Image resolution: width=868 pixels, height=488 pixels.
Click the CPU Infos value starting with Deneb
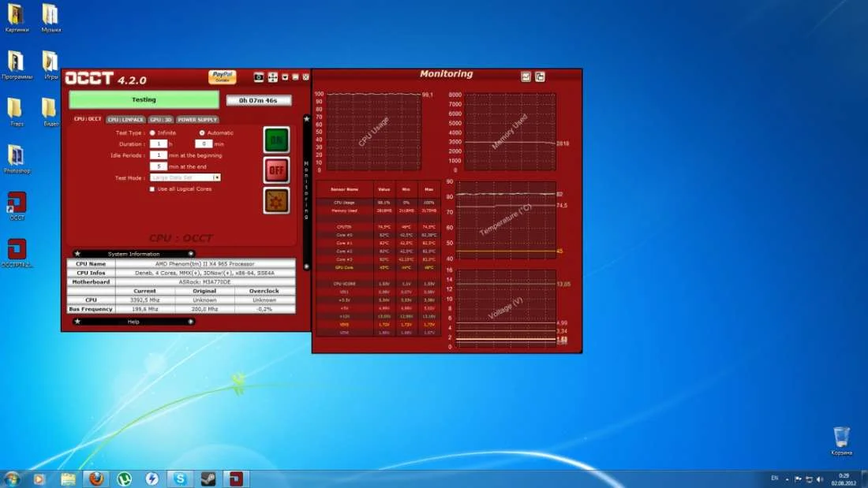pyautogui.click(x=205, y=273)
